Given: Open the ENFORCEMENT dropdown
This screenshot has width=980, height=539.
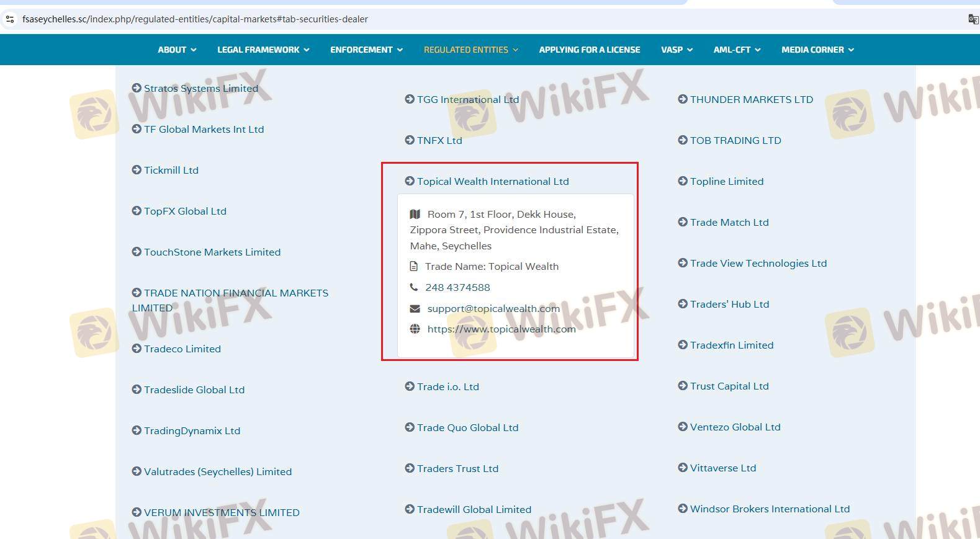Looking at the screenshot, I should tap(366, 50).
